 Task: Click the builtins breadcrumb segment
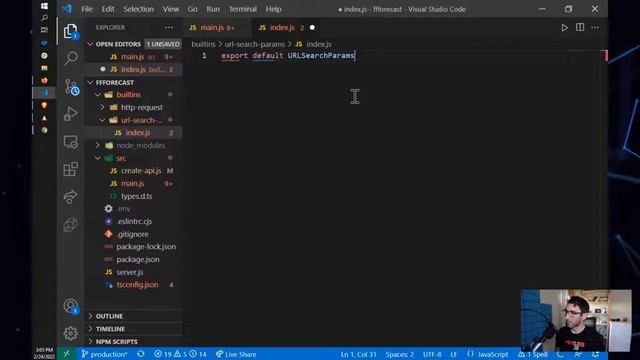point(203,44)
